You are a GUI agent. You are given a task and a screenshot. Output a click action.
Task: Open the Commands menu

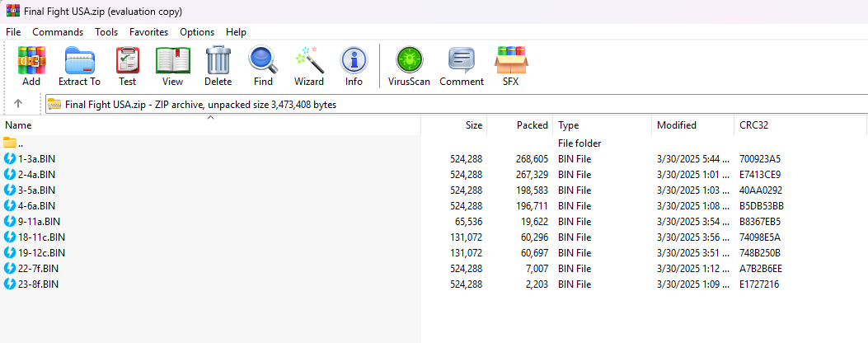click(58, 32)
